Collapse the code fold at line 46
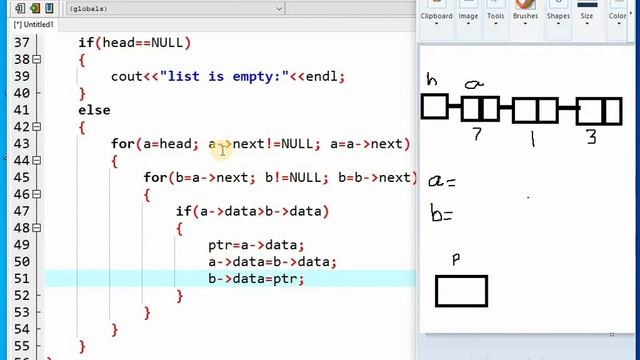640x360 pixels. click(x=36, y=194)
